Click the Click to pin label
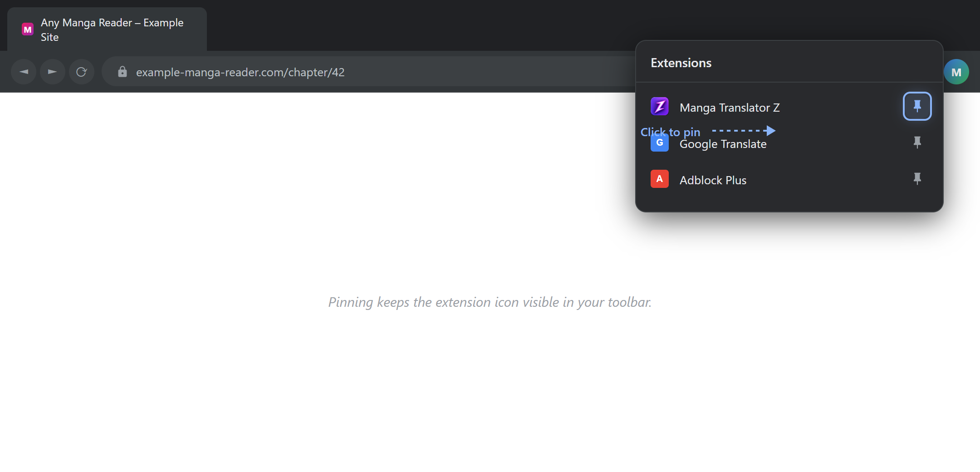This screenshot has height=472, width=980. pyautogui.click(x=670, y=132)
